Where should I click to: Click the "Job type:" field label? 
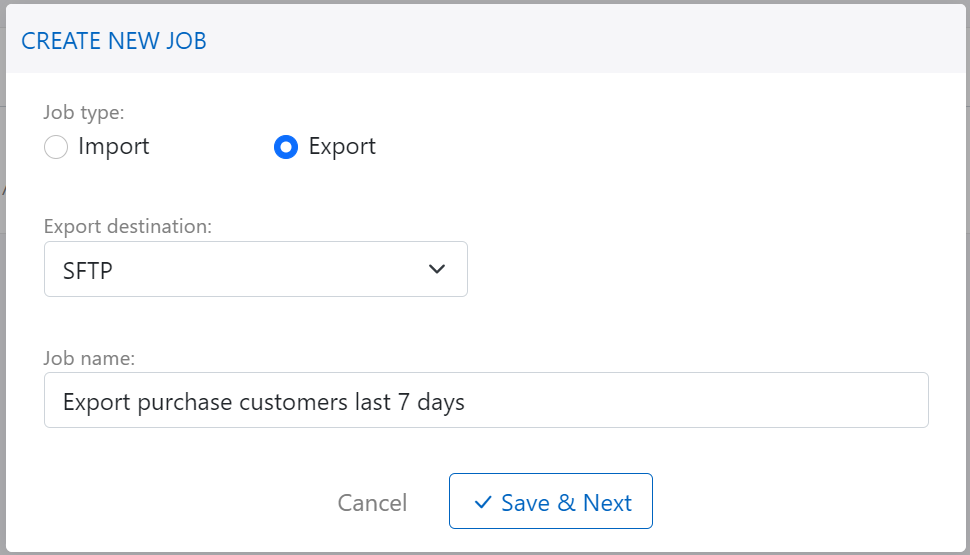click(x=84, y=113)
